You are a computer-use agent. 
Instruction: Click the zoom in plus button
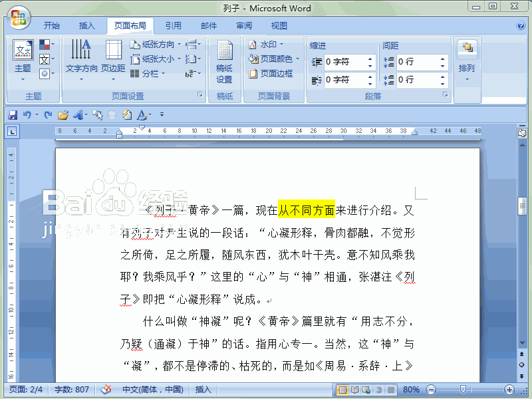[509, 390]
